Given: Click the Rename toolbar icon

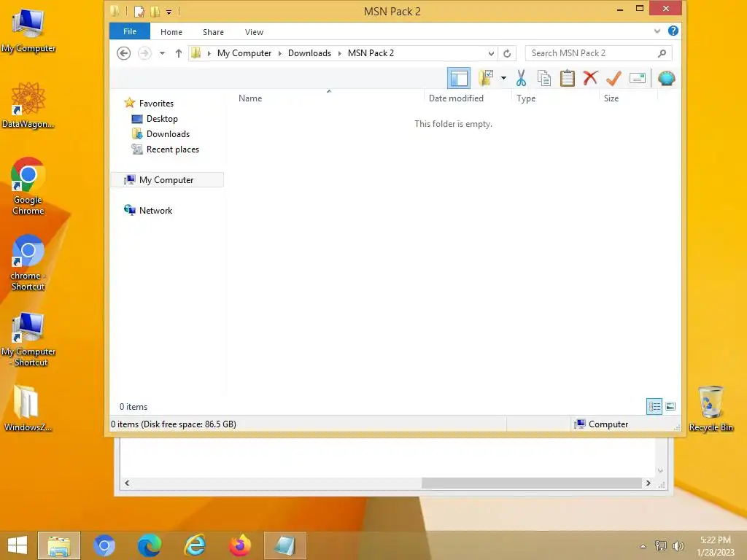Looking at the screenshot, I should click(x=638, y=78).
